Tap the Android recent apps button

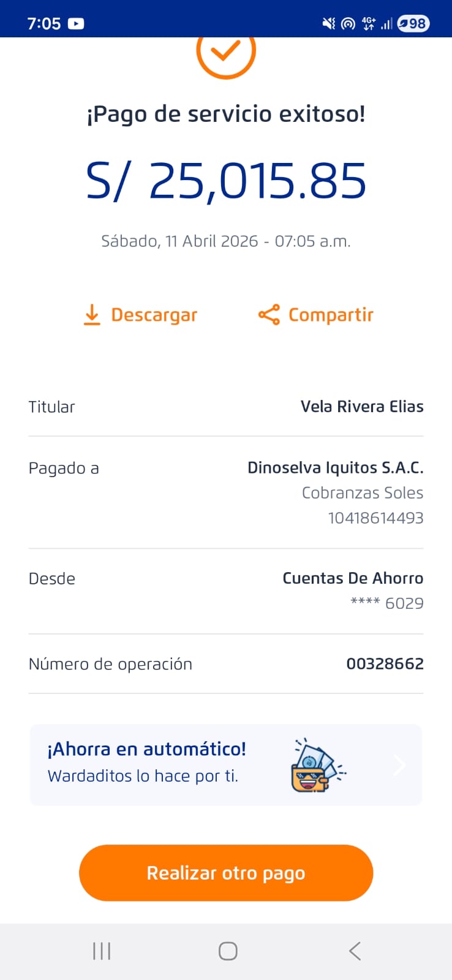point(102,951)
